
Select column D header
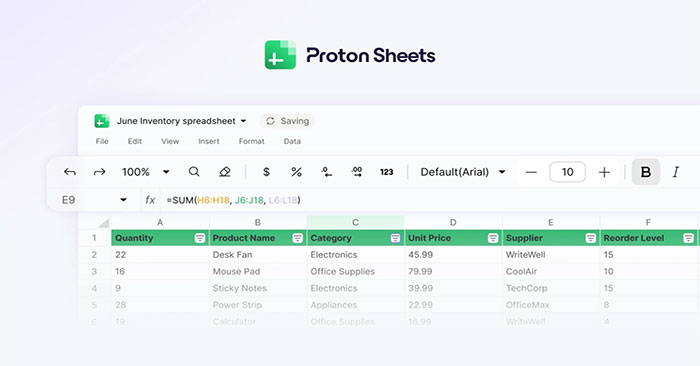point(453,222)
